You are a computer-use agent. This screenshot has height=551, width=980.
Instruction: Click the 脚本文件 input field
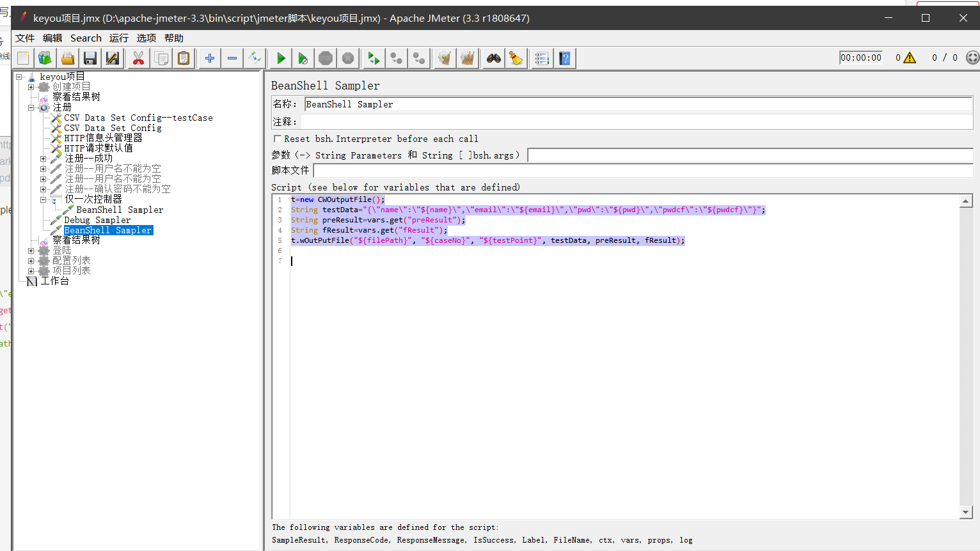640,170
